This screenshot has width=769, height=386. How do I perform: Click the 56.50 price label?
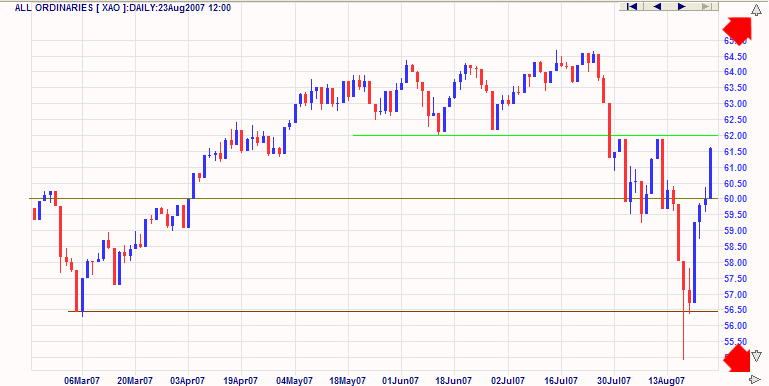(x=735, y=309)
